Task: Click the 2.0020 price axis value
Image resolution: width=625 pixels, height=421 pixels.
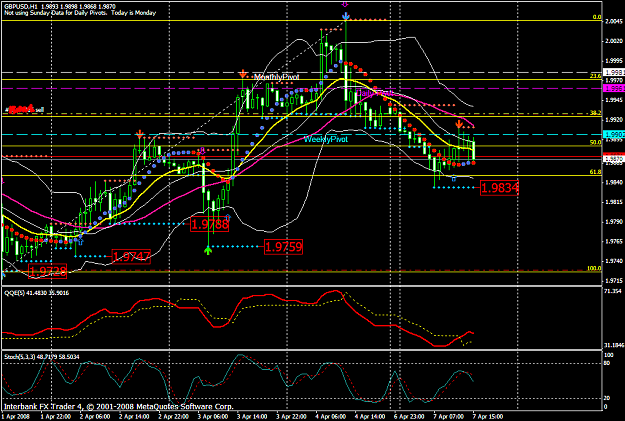Action: click(614, 41)
